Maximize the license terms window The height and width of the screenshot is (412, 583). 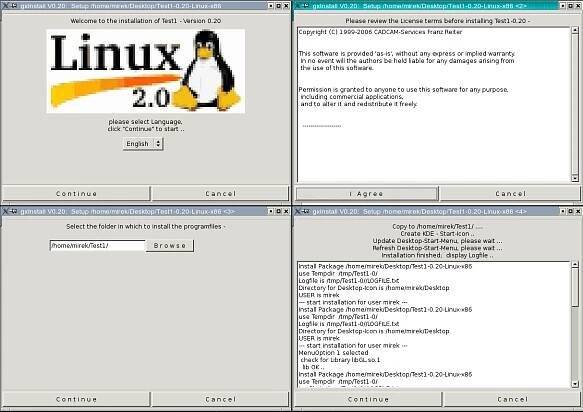570,6
